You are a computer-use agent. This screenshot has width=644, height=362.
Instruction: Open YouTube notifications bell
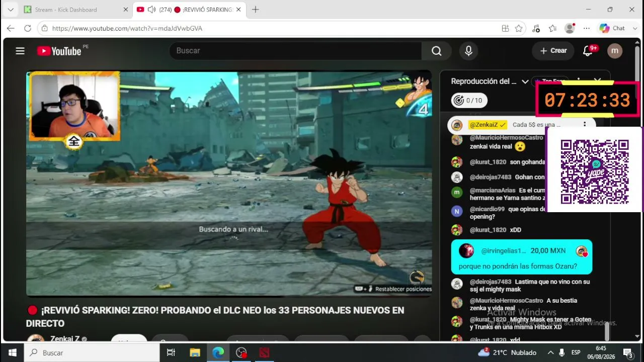(x=588, y=51)
